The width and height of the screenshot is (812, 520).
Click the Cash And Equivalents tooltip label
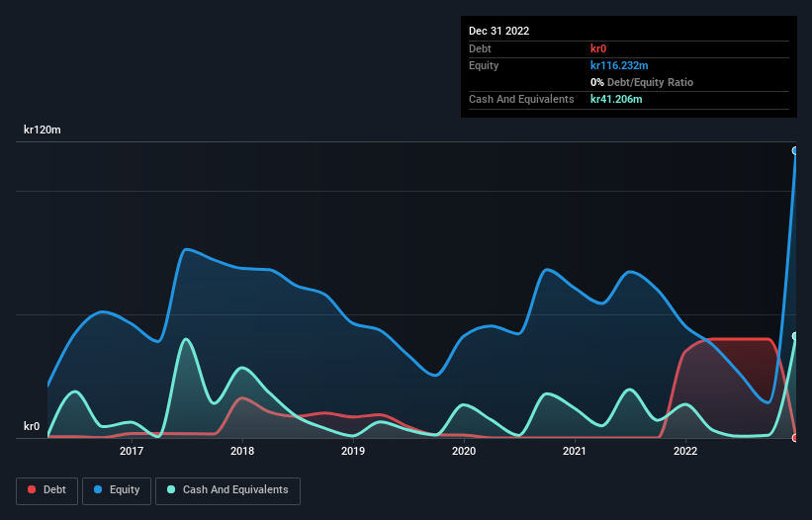pos(521,99)
